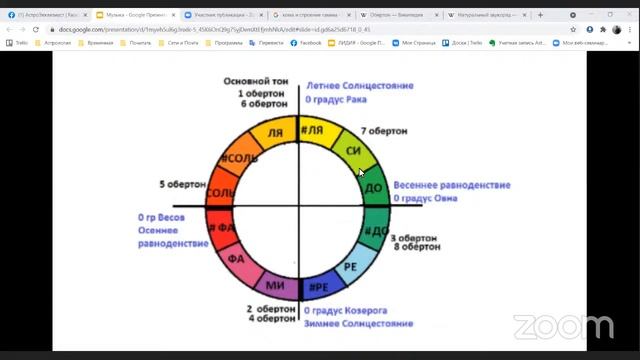Open the Facebook bookmark
The height and width of the screenshot is (360, 640).
click(x=306, y=42)
